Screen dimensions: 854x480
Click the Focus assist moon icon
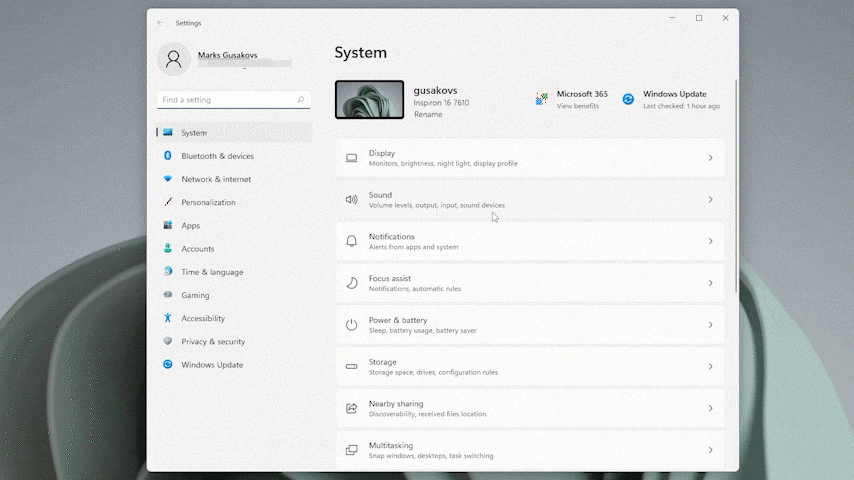point(352,283)
